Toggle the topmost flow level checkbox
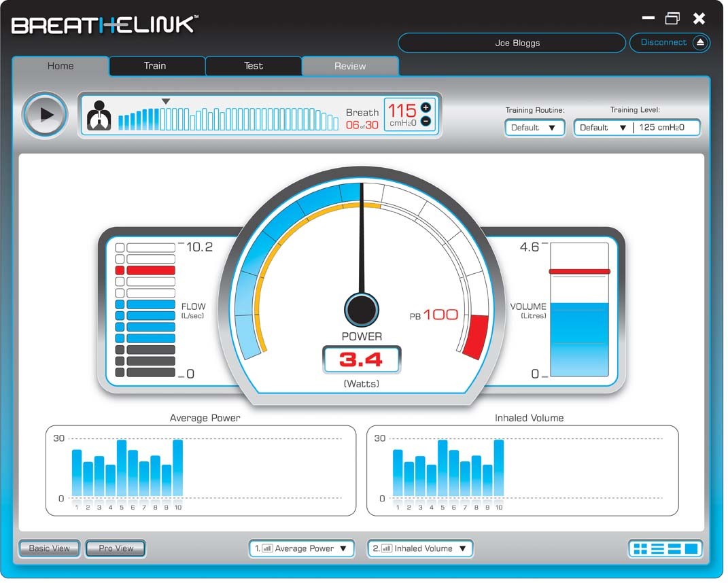728x583 pixels. point(120,248)
